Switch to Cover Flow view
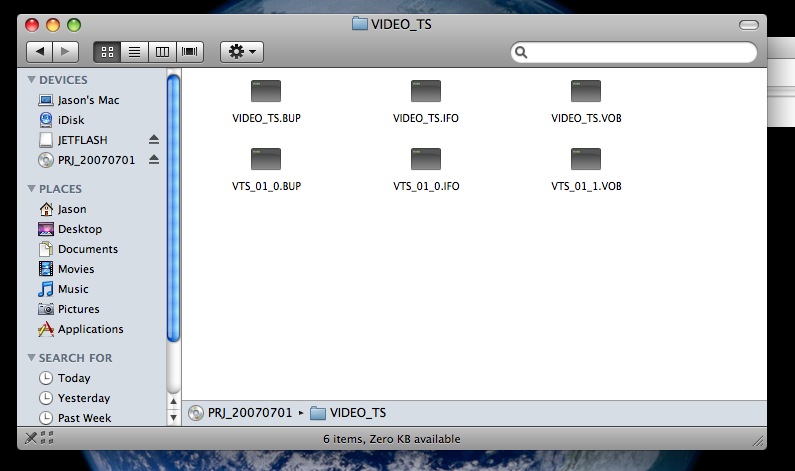 click(190, 52)
